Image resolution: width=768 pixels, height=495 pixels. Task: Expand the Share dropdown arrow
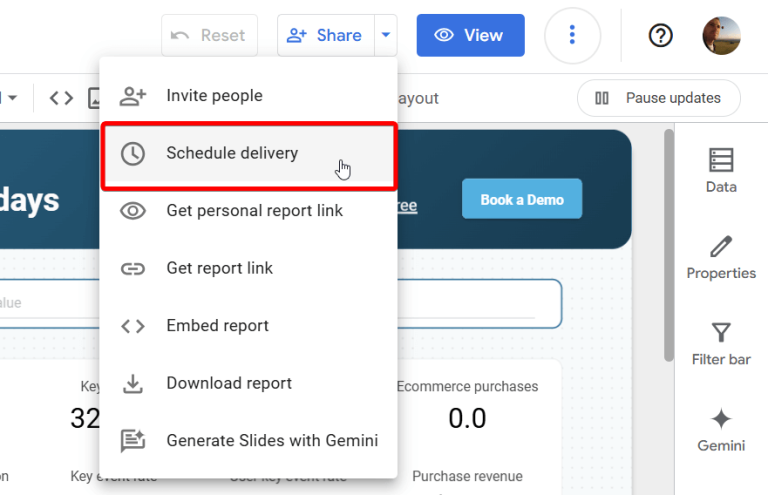coord(386,35)
